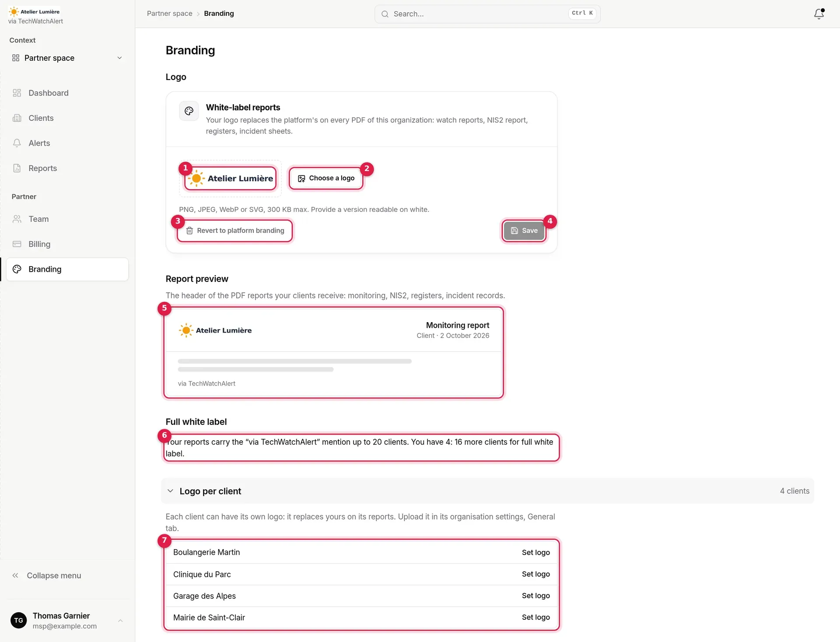Expand the Thomas Garnier account menu chevron
Image resolution: width=840 pixels, height=642 pixels.
click(120, 621)
